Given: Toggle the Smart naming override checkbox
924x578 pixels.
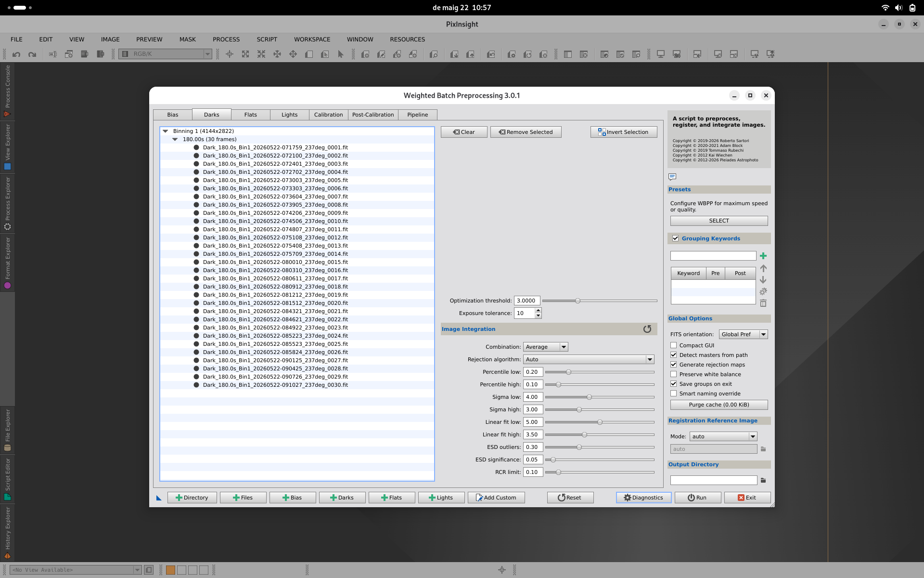Looking at the screenshot, I should point(674,394).
